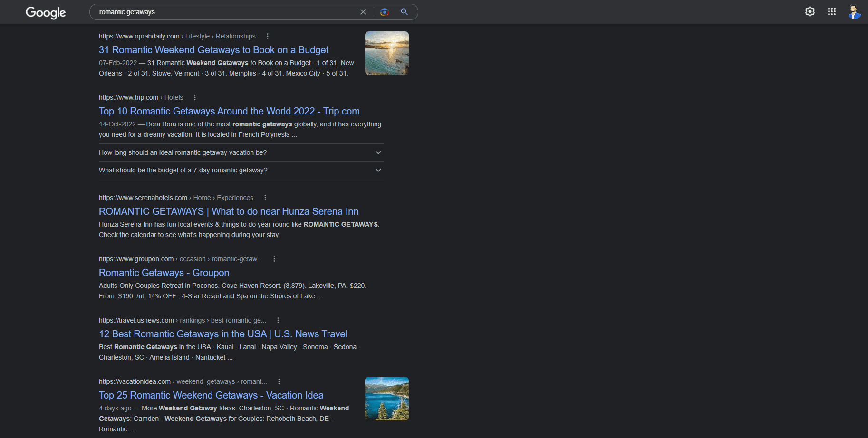Expand the 7-day getaway budget question
The height and width of the screenshot is (438, 868).
coord(378,170)
